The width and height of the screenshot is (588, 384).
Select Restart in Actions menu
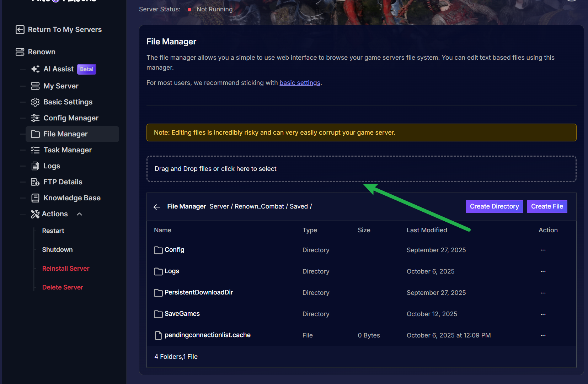[x=53, y=231]
